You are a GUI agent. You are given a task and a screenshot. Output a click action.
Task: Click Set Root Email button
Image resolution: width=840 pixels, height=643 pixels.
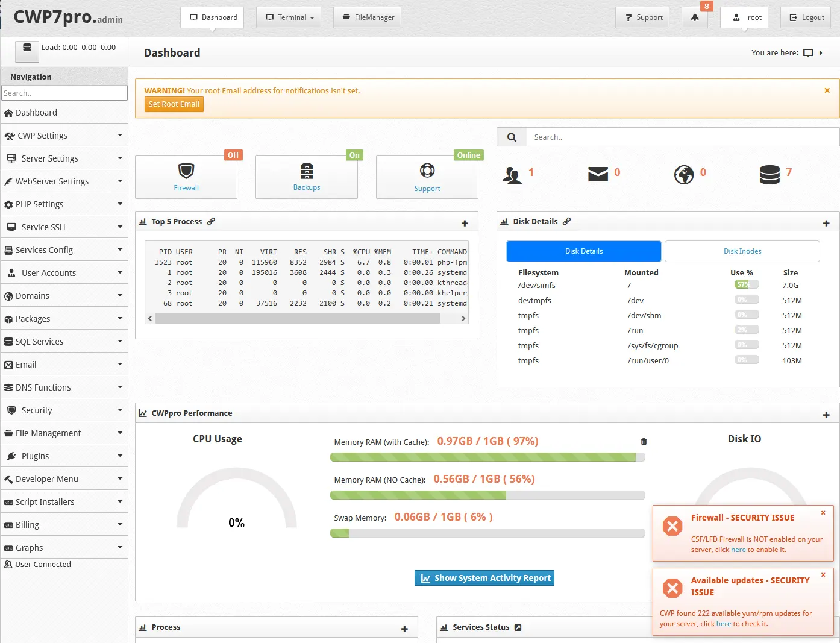174,104
